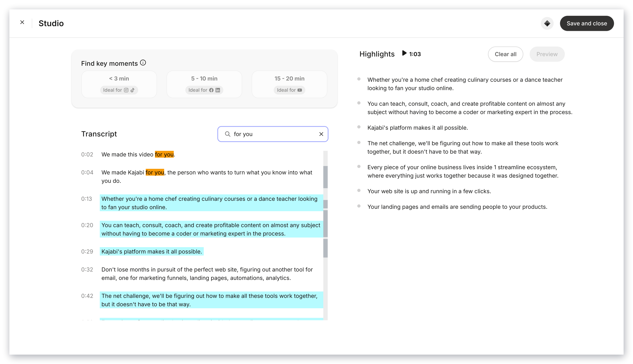
Task: Select the 0:32 'Don't lose months' transcript line
Action: coord(207,274)
